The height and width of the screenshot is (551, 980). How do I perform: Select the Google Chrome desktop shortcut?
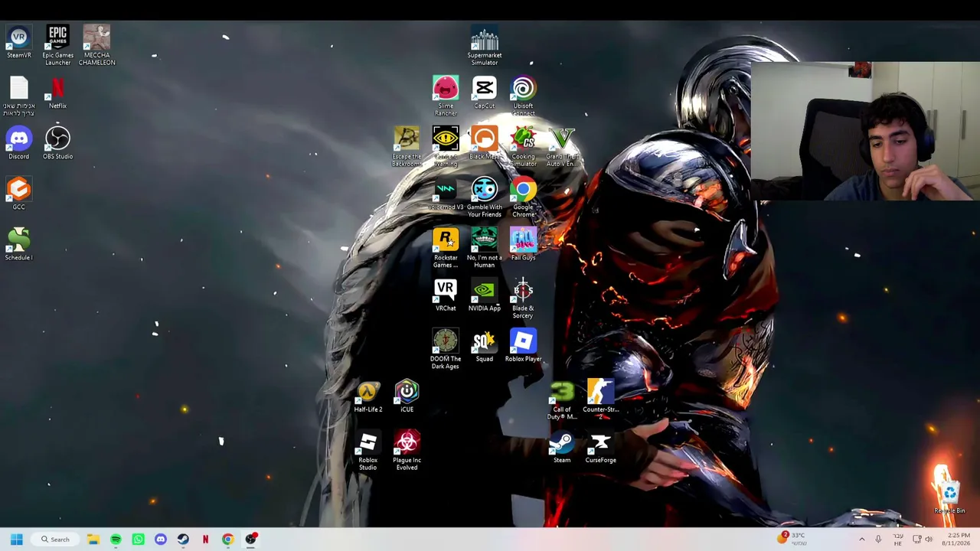[524, 197]
